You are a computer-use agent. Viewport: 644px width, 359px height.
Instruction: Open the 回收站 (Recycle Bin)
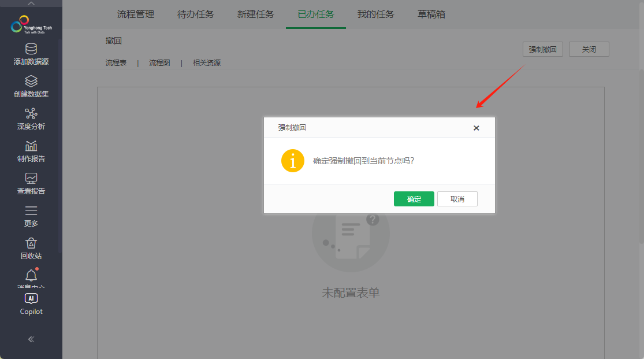pos(31,247)
